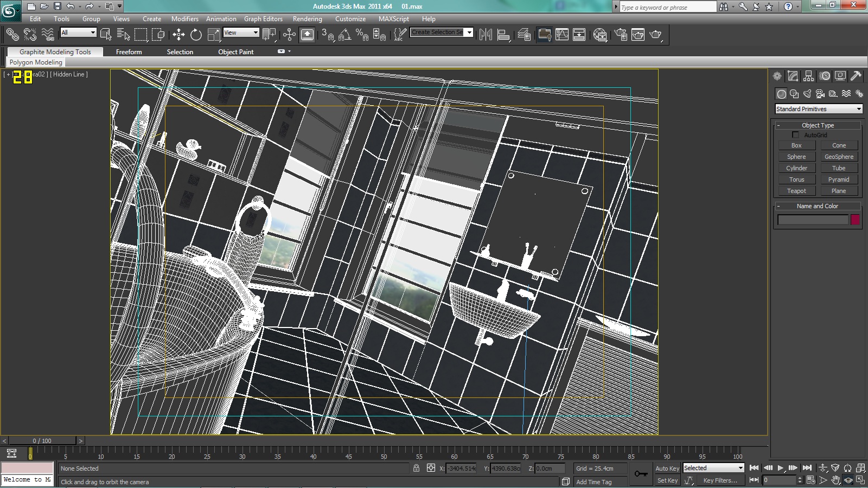Click the Orbit Camera navigation icon

848,480
